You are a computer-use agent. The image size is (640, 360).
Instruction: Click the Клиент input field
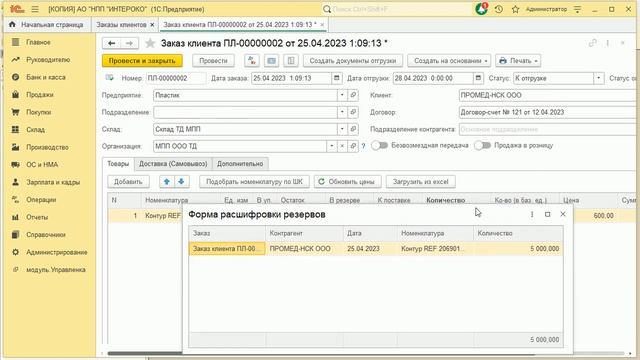point(547,95)
